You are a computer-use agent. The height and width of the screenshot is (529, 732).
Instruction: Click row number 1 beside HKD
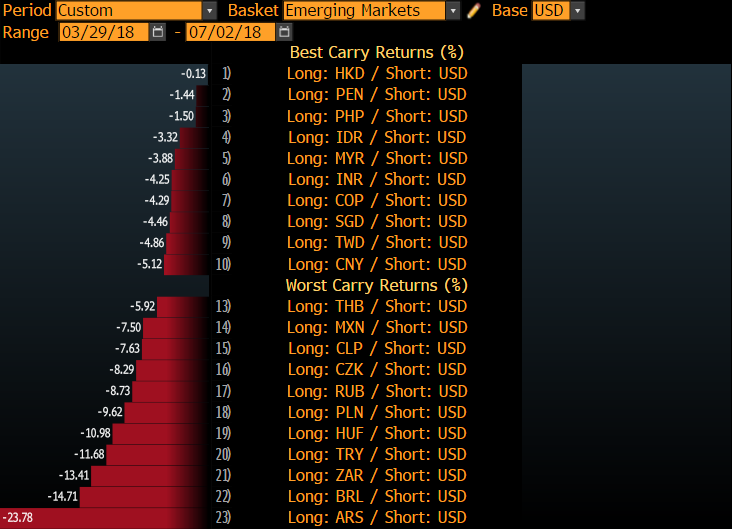coord(226,73)
